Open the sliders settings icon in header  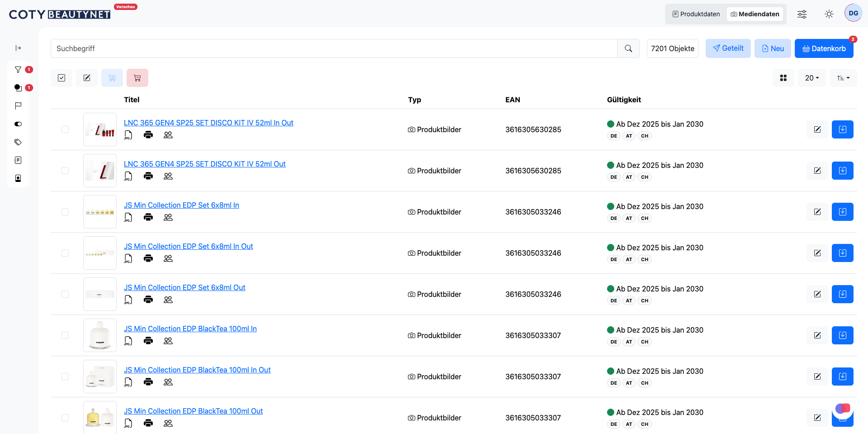pos(802,14)
